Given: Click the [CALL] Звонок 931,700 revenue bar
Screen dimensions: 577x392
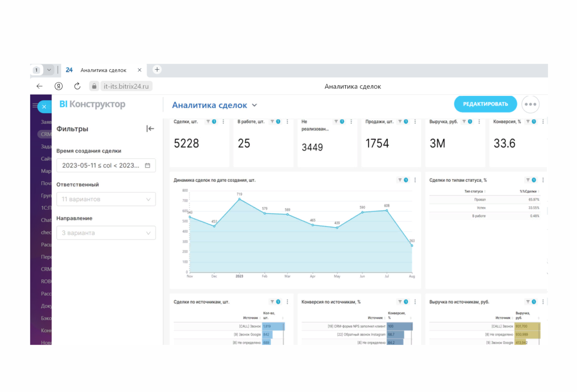Looking at the screenshot, I should (528, 326).
